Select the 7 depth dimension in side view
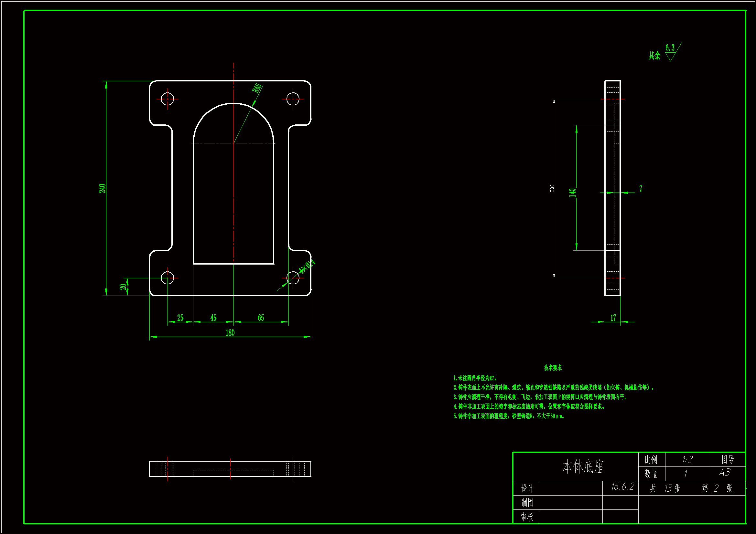756x534 pixels. 641,189
